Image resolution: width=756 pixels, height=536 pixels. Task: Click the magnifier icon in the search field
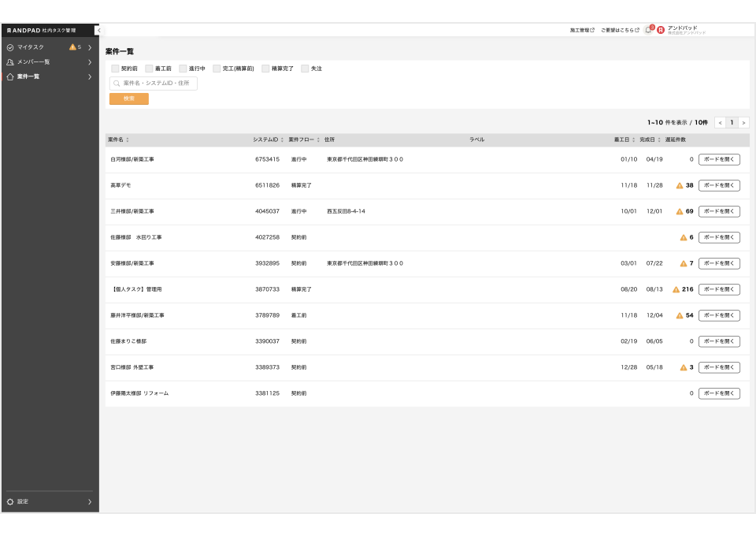(x=117, y=84)
